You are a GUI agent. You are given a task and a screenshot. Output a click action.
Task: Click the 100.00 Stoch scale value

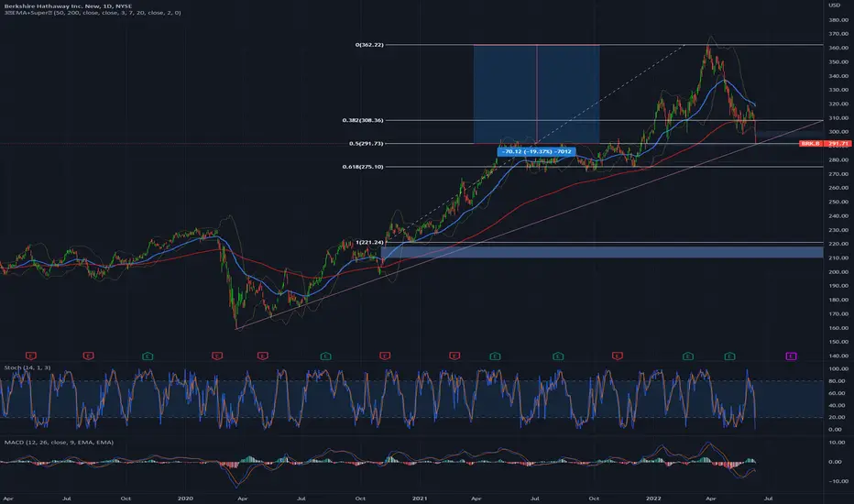[x=838, y=369]
